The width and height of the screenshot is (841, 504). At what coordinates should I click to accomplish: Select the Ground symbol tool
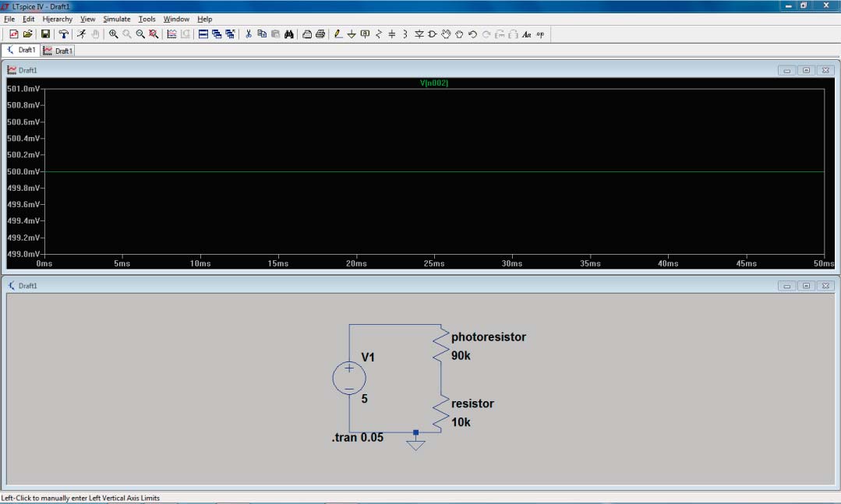(352, 34)
